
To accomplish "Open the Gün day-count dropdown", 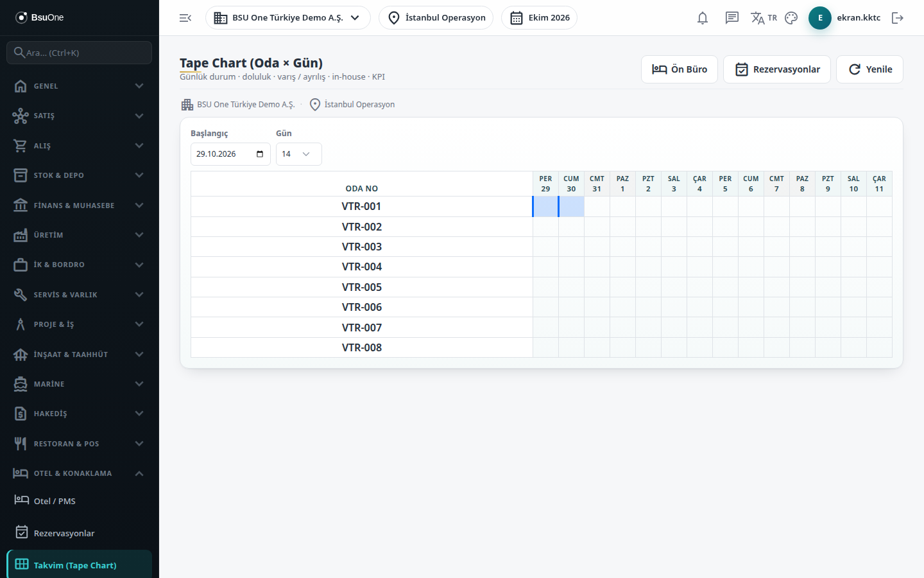I will tap(298, 154).
